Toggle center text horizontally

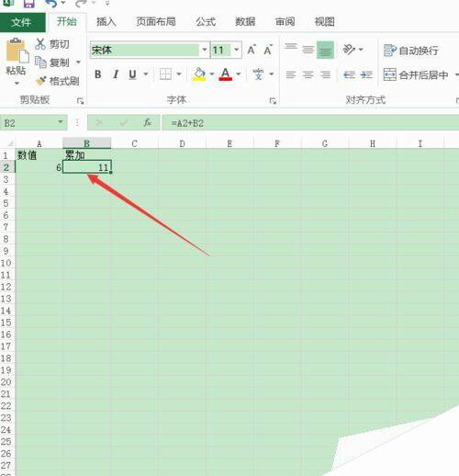(308, 74)
